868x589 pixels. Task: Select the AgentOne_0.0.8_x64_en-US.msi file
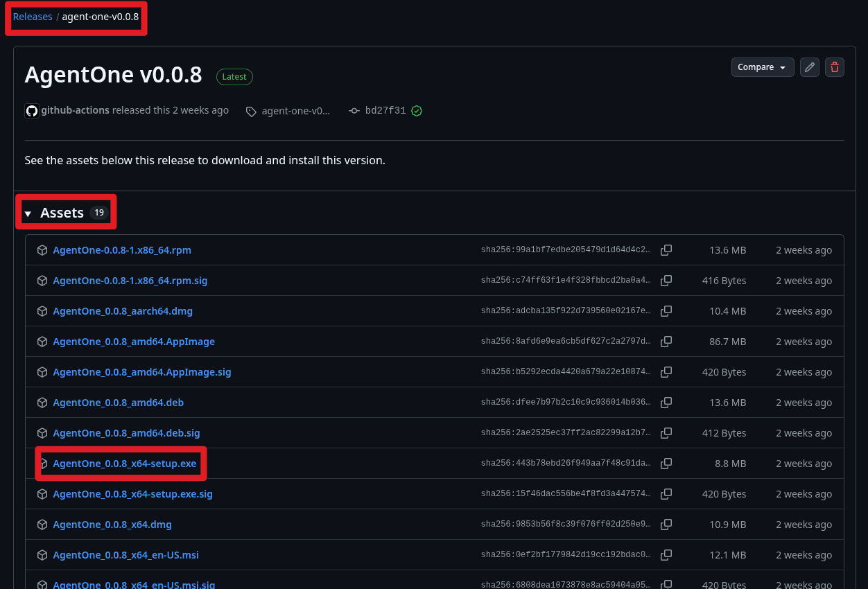(x=125, y=555)
